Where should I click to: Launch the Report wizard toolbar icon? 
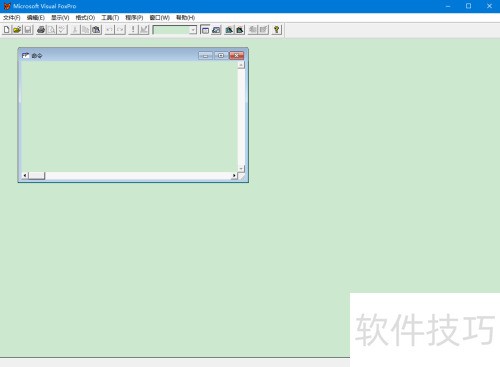(x=240, y=30)
